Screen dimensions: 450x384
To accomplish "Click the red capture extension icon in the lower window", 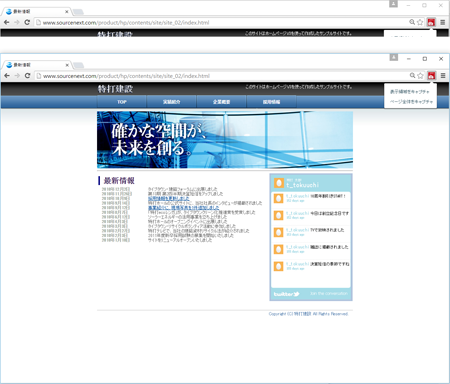I will pyautogui.click(x=431, y=76).
